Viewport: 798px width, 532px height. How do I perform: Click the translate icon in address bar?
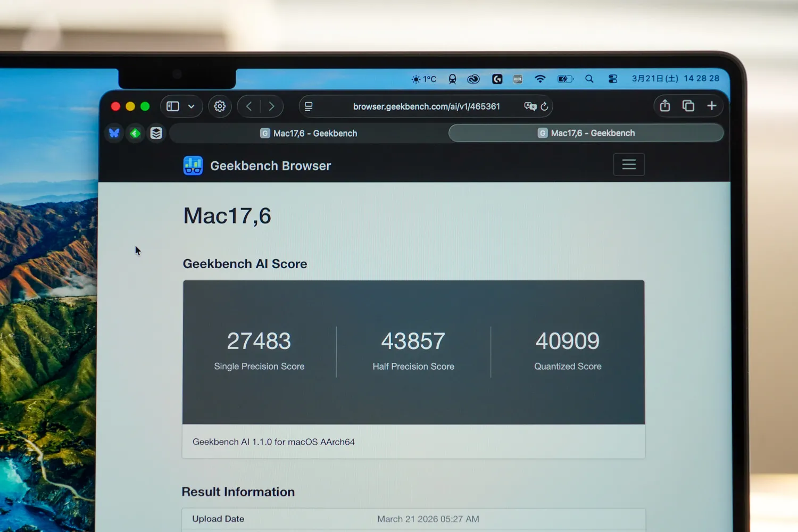pos(530,106)
